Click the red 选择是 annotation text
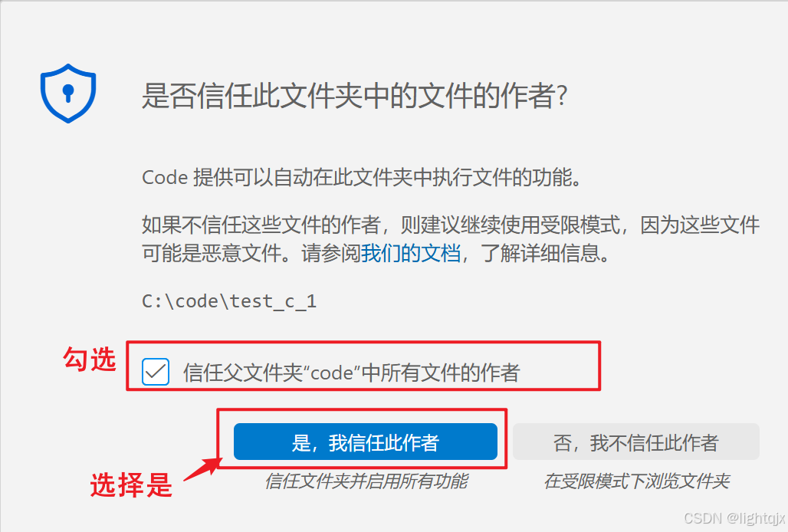788x532 pixels. tap(131, 485)
